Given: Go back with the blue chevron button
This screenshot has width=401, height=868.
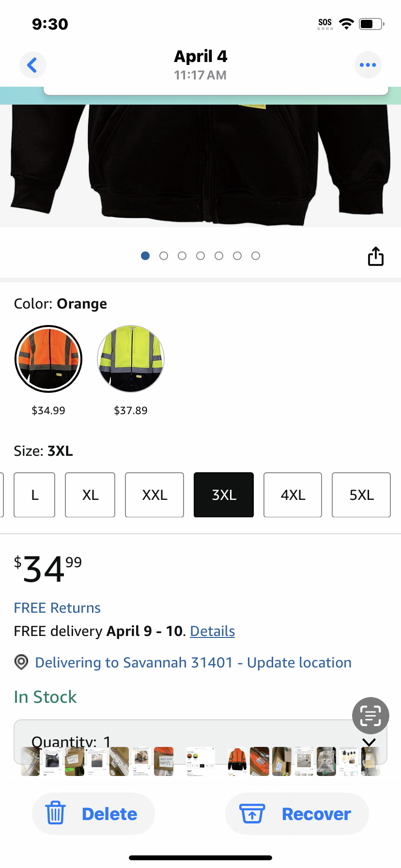Looking at the screenshot, I should click(32, 65).
